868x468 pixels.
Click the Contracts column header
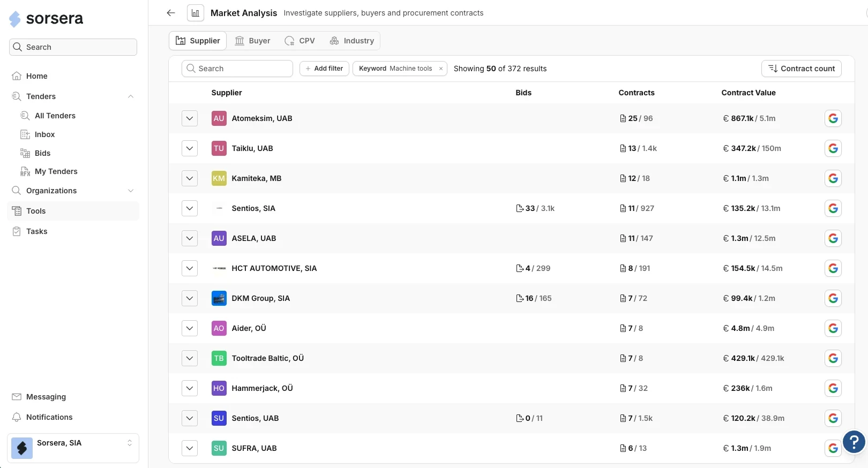coord(637,93)
